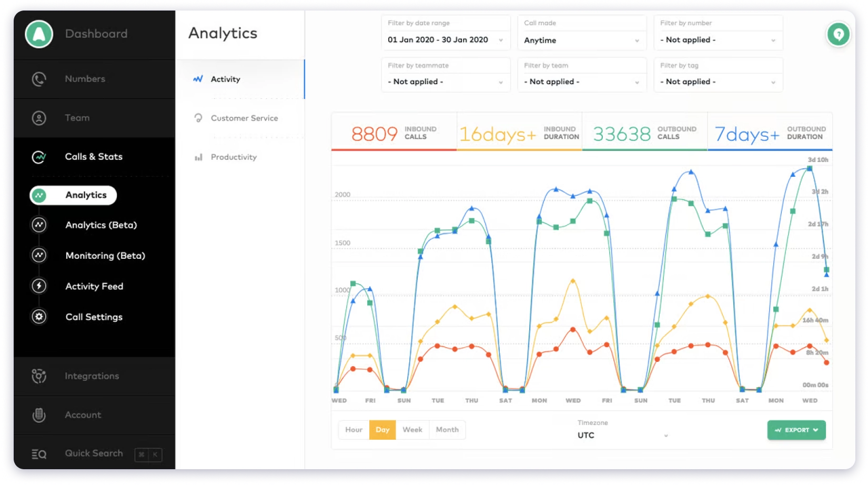
Task: Open Analytics (Beta) page
Action: click(101, 225)
